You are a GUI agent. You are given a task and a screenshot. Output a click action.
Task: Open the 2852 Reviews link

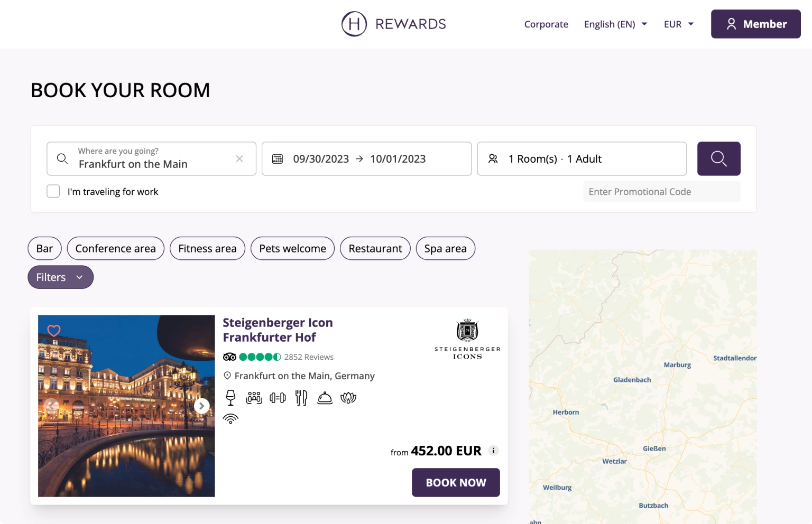click(309, 357)
